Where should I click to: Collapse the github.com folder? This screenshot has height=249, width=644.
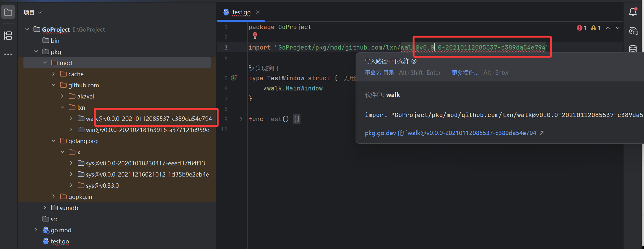pos(54,85)
